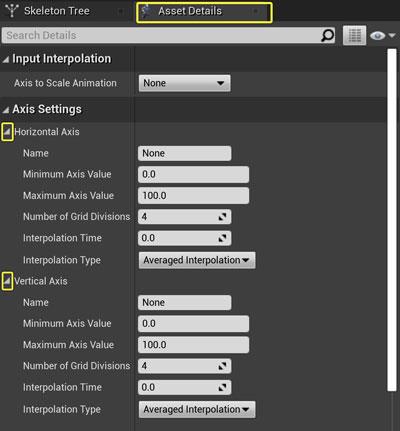Collapse the Vertical Axis section
The image size is (400, 431).
pos(7,281)
